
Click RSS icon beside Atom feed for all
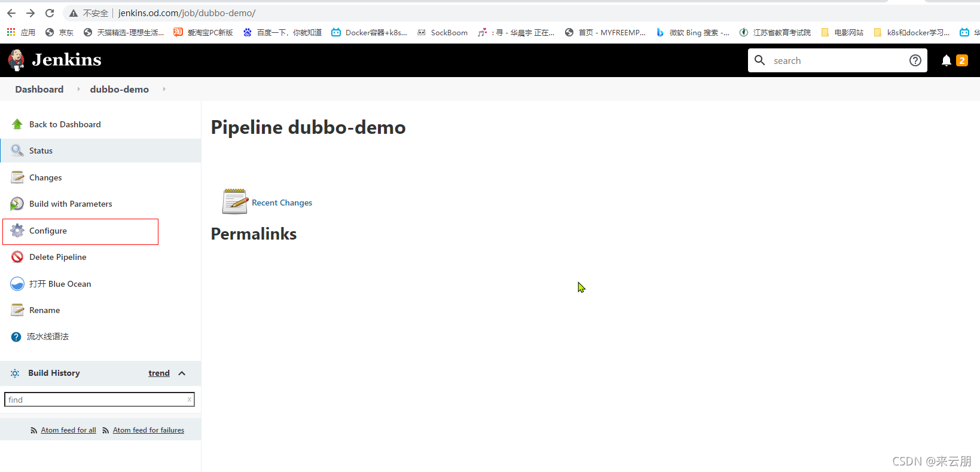click(34, 430)
